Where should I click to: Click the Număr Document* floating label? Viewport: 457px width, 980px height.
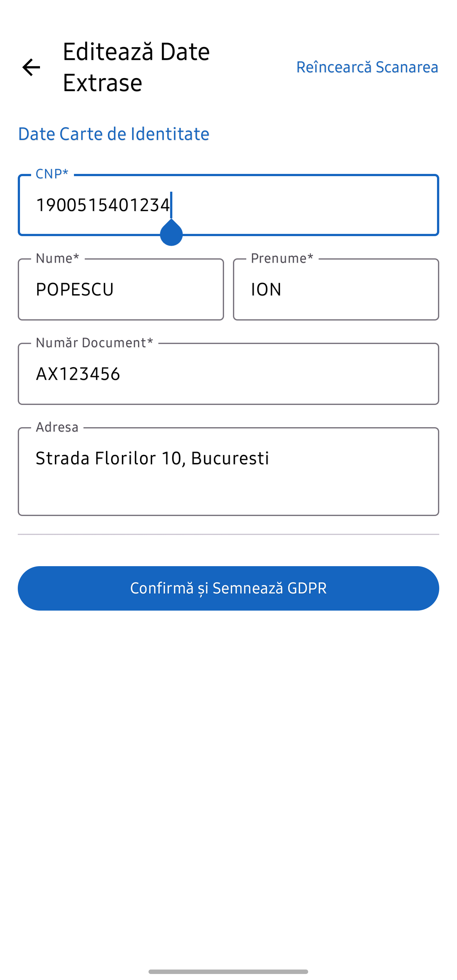coord(94,343)
